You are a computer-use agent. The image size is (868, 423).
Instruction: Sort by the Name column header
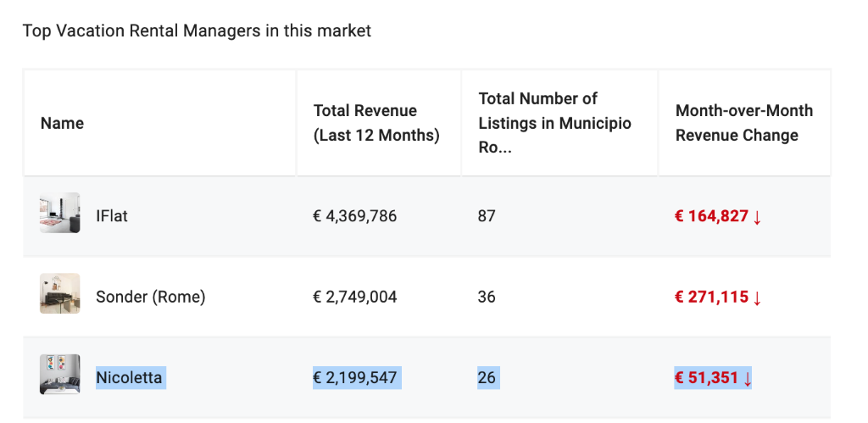point(63,123)
